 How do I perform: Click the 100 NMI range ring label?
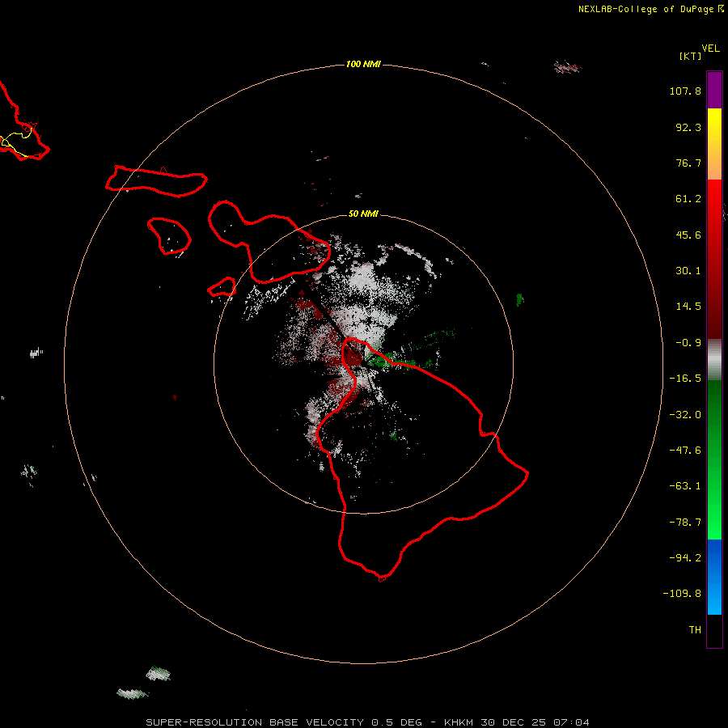pyautogui.click(x=363, y=64)
